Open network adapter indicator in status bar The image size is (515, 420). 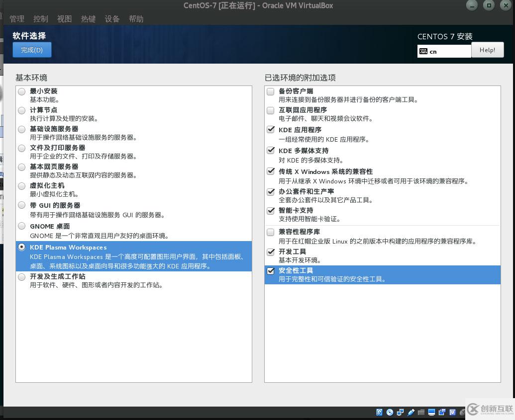click(401, 413)
